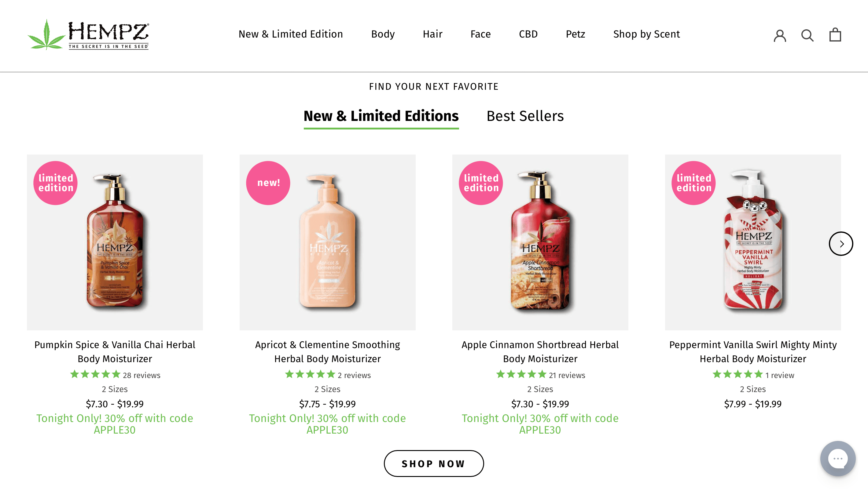Click Peppermint Vanilla Swirl product image

pos(752,242)
